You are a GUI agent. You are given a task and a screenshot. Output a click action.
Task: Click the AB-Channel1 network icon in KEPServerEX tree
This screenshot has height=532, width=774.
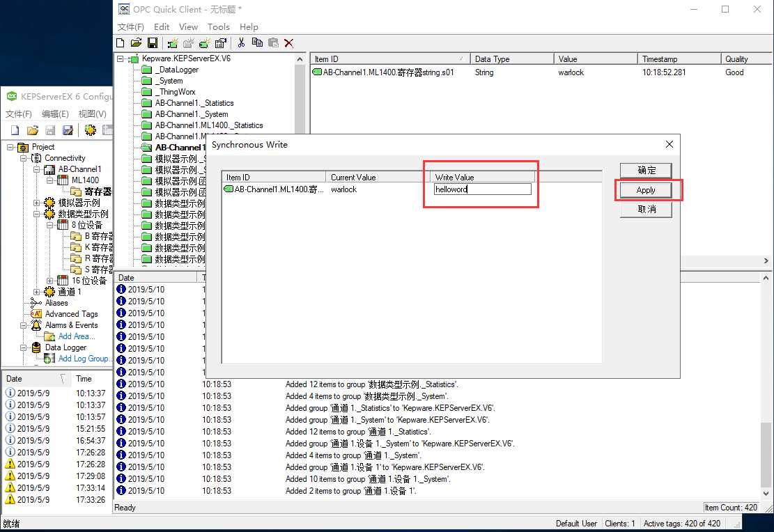pyautogui.click(x=49, y=169)
